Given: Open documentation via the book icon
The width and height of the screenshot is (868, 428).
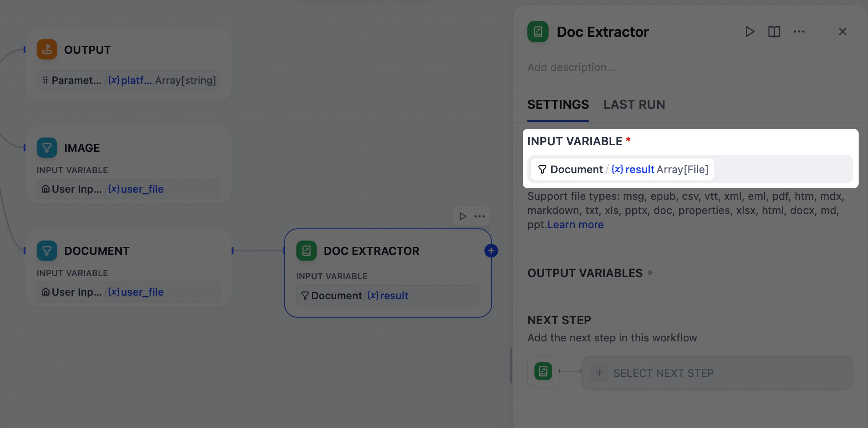Looking at the screenshot, I should pos(774,32).
